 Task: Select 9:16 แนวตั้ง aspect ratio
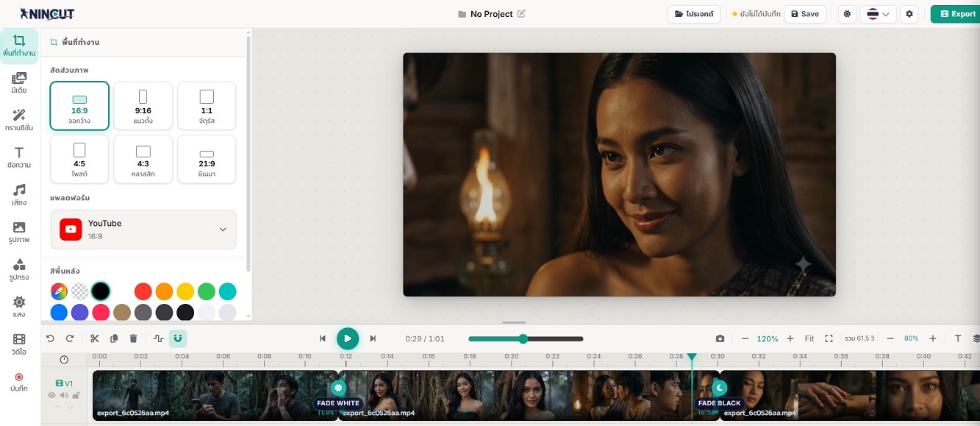143,106
